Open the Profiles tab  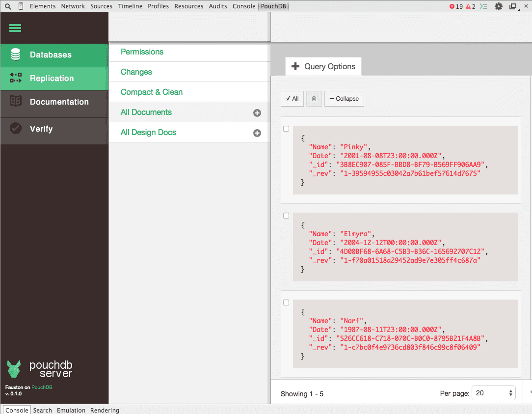pos(158,6)
